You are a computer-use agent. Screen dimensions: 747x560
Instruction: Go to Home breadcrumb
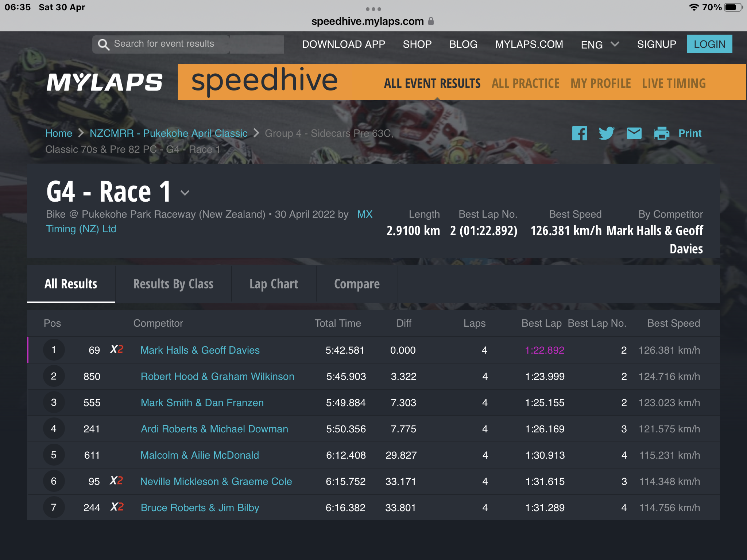click(x=59, y=133)
